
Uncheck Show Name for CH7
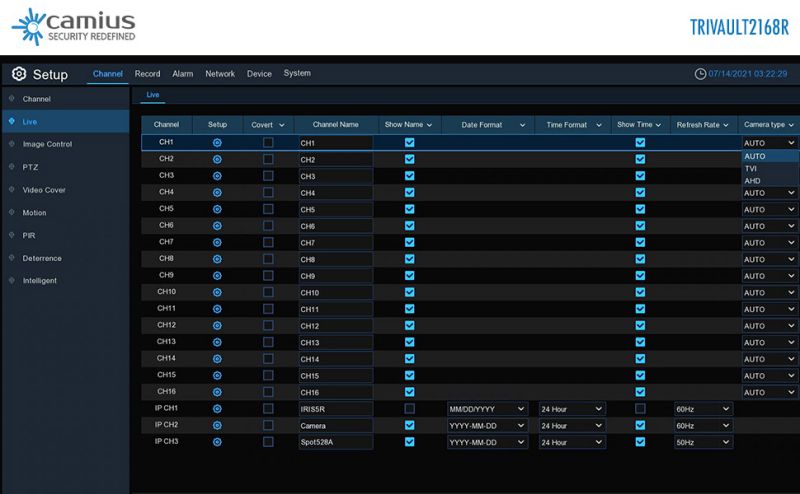[409, 243]
